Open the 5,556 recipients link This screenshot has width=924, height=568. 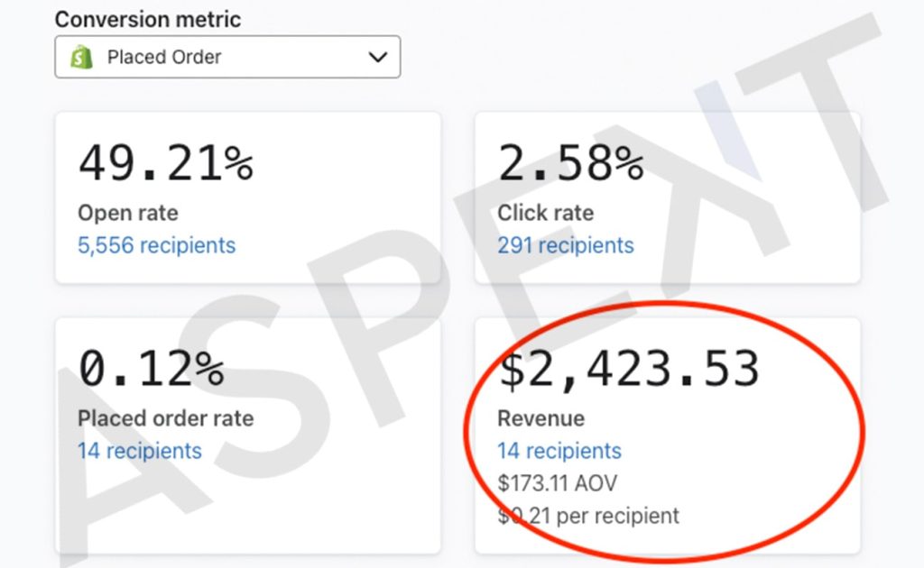(156, 245)
